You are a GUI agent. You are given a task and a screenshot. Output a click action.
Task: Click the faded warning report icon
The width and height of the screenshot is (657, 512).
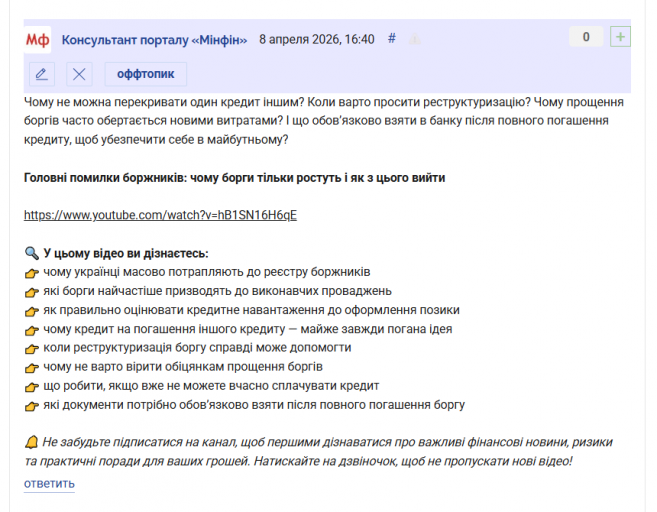[414, 39]
